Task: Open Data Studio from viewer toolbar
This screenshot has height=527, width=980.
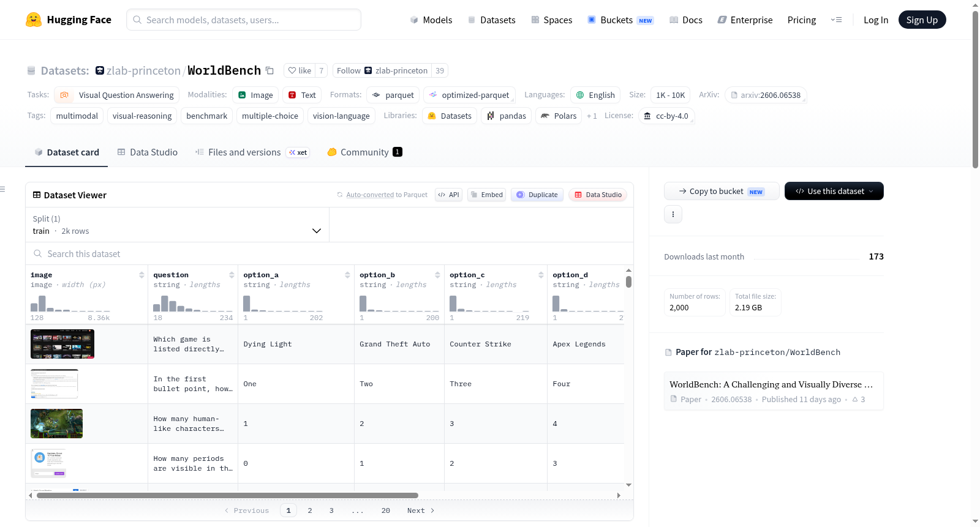Action: (x=598, y=195)
